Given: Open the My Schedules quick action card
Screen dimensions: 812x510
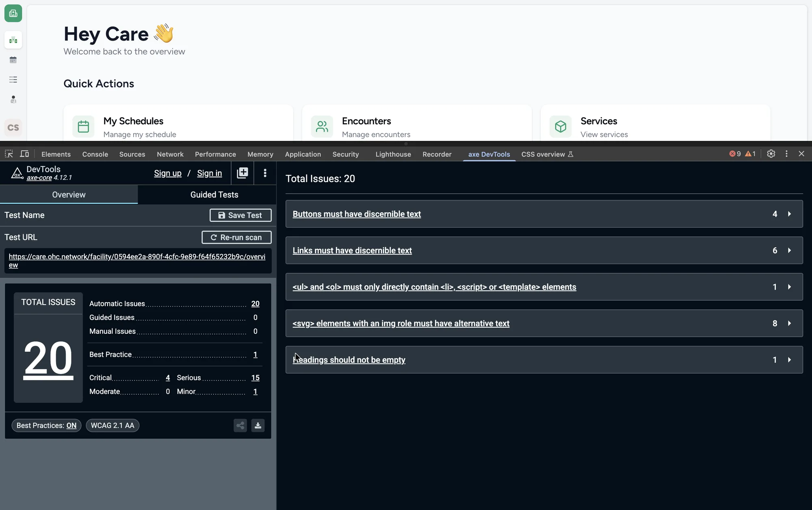Looking at the screenshot, I should click(178, 123).
